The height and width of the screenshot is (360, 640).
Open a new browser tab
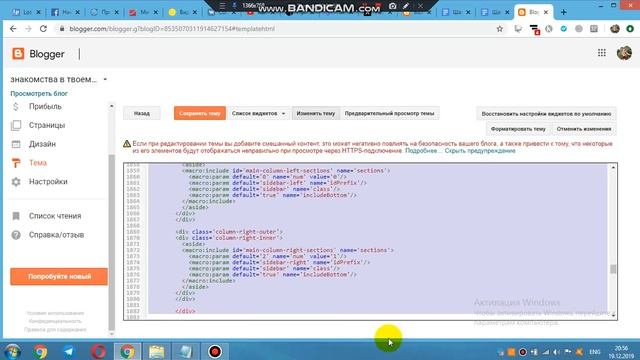tap(564, 12)
